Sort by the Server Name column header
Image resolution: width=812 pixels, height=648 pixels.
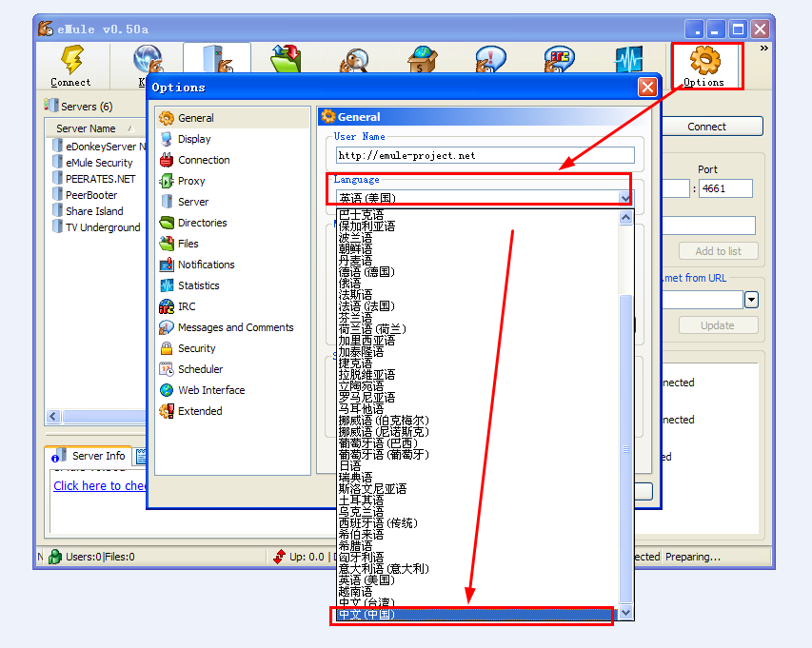(x=86, y=128)
